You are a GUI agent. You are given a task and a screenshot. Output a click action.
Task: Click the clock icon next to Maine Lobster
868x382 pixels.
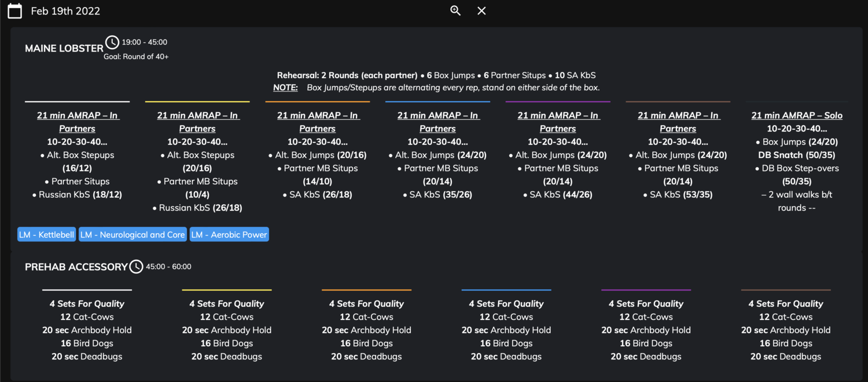(112, 42)
